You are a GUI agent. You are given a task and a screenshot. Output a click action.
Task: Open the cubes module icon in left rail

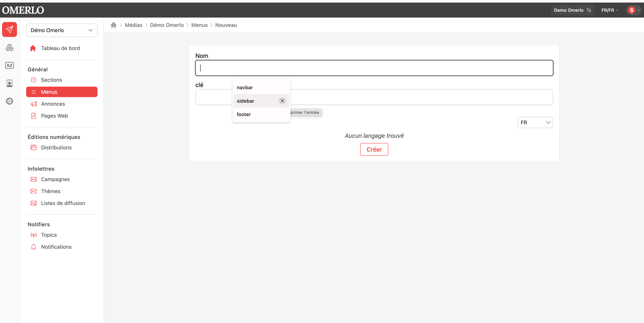(9, 48)
